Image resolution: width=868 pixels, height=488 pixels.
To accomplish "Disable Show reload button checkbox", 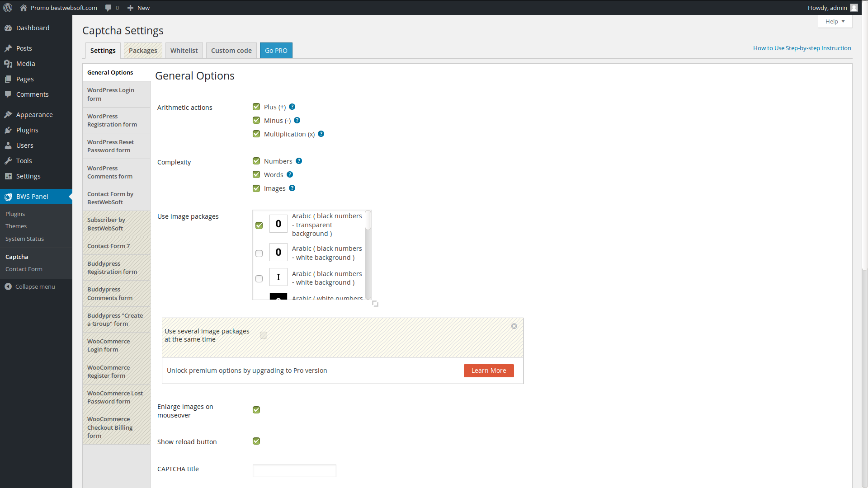I will (256, 441).
